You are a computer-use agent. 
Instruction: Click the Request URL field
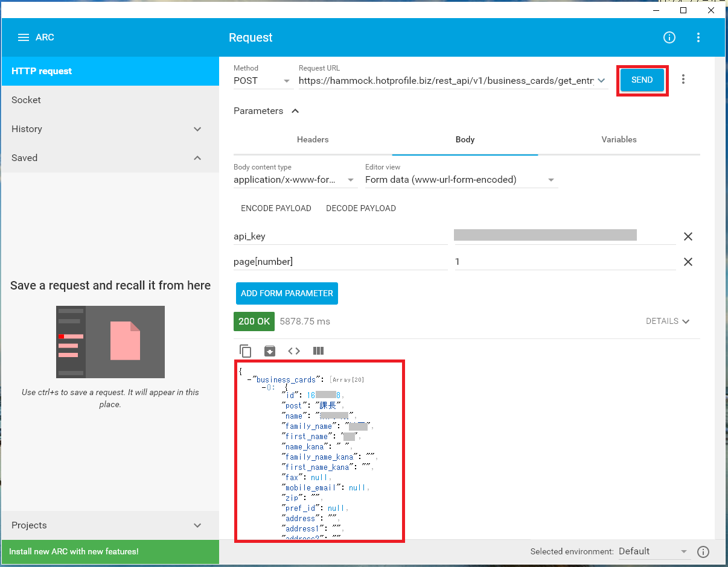447,81
